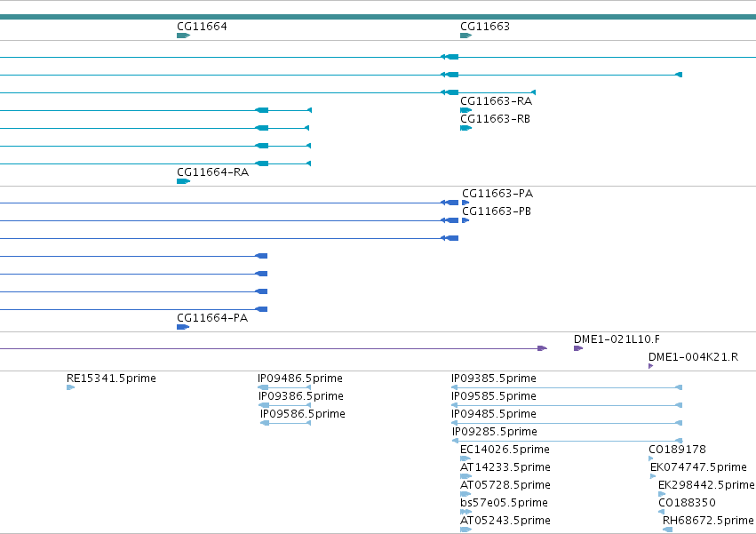Click the RH68672.5prime EST label

(x=708, y=521)
